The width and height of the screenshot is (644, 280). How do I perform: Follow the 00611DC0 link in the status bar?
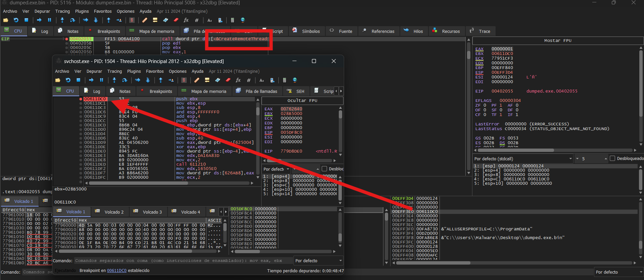pyautogui.click(x=117, y=271)
